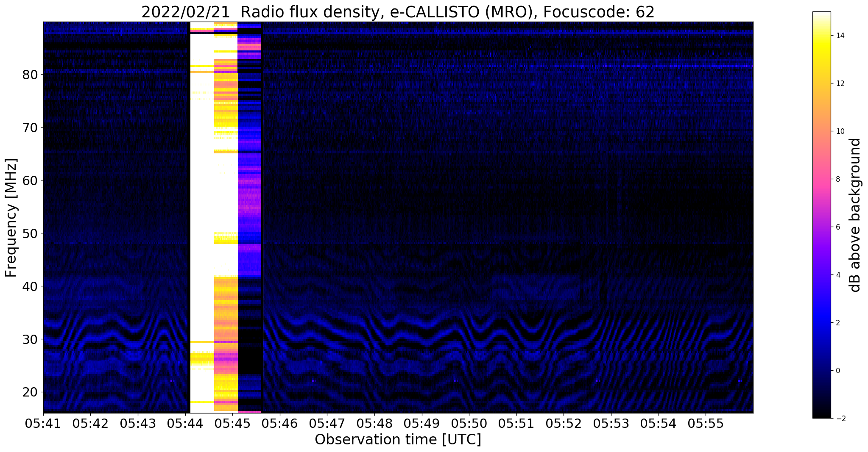Click the 05:45 time tick label
868x452 pixels.
pyautogui.click(x=232, y=423)
